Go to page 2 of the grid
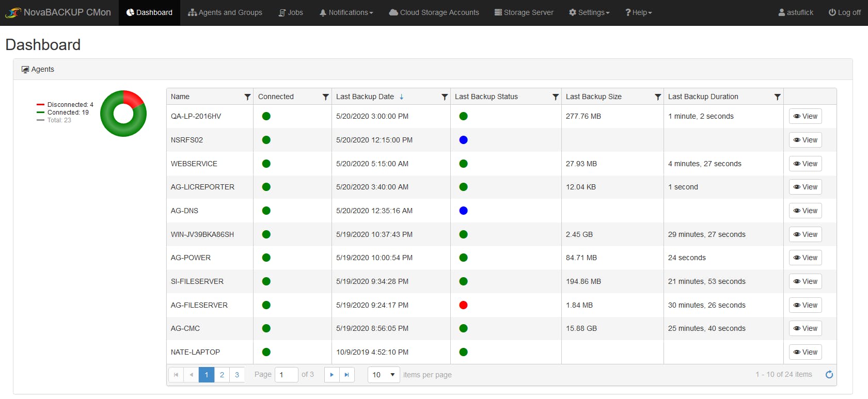This screenshot has width=868, height=399. pyautogui.click(x=222, y=375)
